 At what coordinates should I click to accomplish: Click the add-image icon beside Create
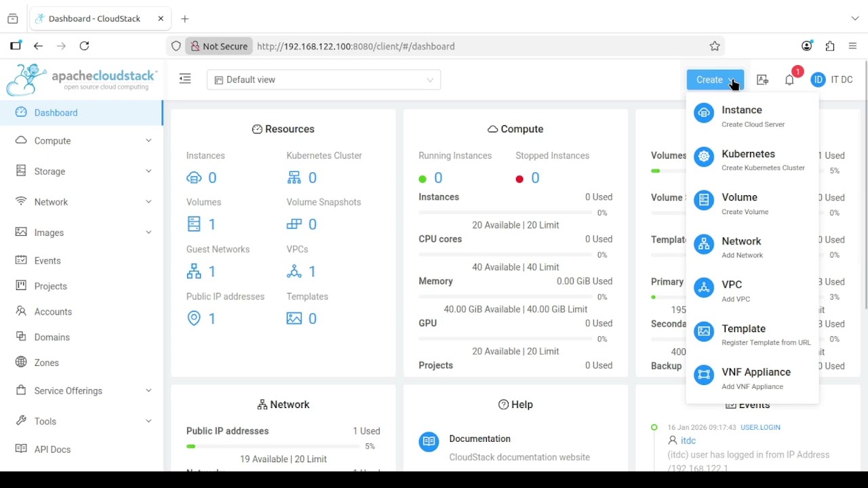pos(762,80)
